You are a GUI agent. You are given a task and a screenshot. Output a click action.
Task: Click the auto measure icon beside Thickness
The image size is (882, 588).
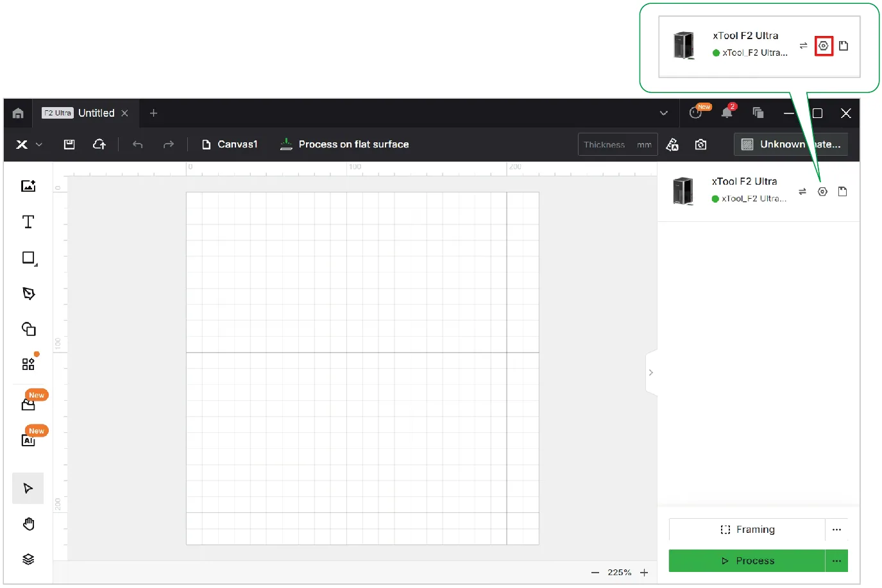672,145
